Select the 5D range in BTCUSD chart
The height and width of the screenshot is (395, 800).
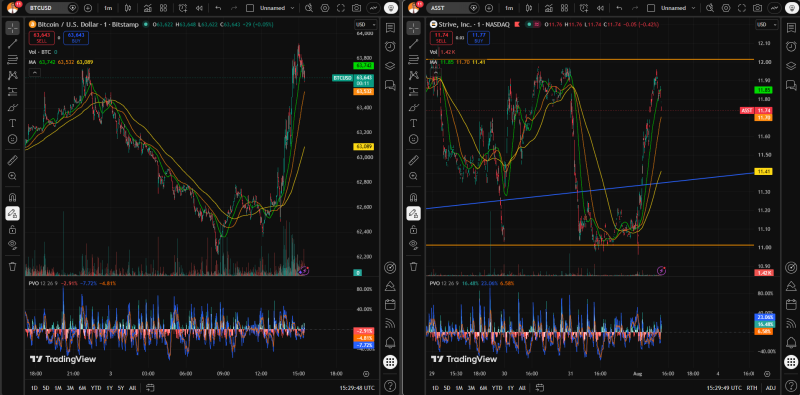tap(46, 388)
